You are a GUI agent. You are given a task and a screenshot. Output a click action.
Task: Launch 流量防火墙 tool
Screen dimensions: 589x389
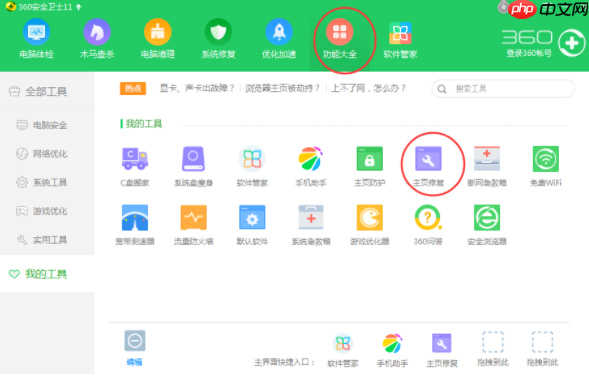193,225
